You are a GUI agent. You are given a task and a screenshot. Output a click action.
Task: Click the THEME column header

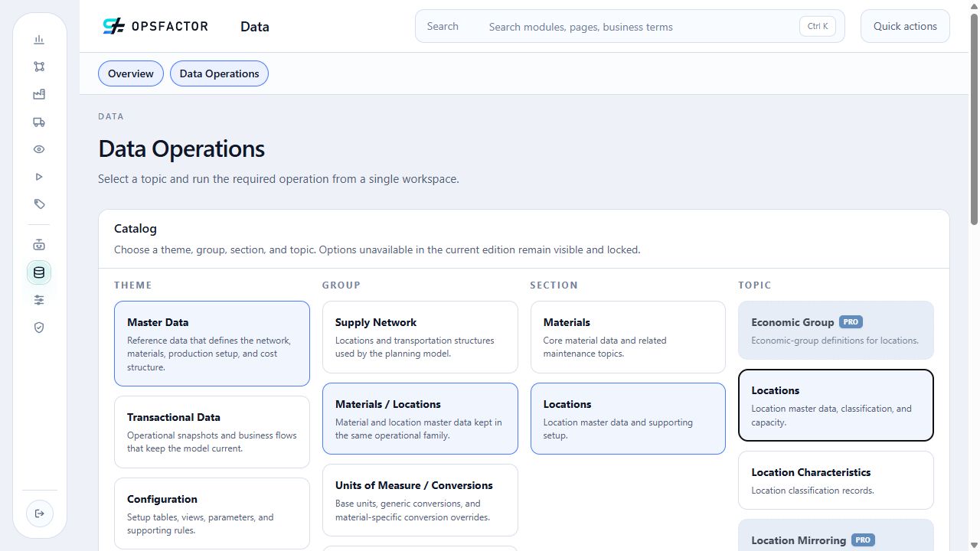pyautogui.click(x=133, y=285)
